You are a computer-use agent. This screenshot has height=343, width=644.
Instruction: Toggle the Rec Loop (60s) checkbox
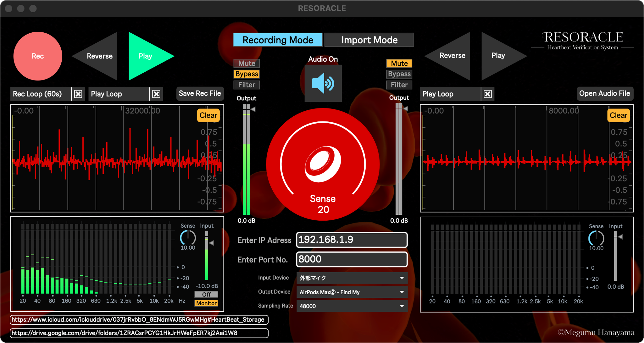click(78, 94)
